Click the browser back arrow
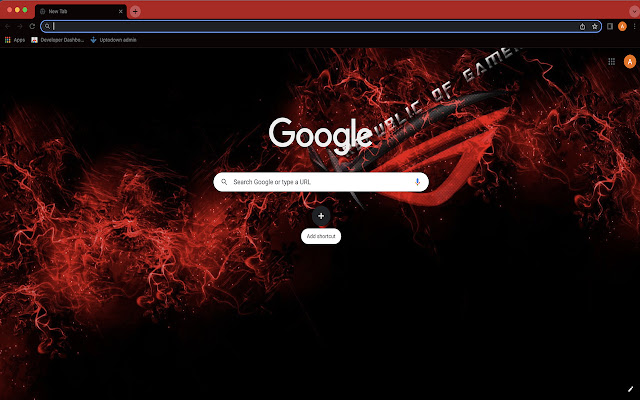The image size is (640, 400). 7,27
